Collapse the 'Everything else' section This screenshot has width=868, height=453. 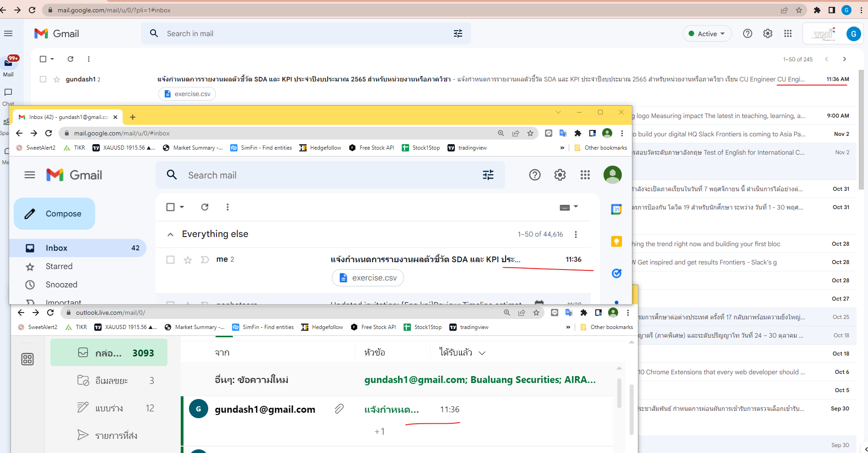[170, 234]
